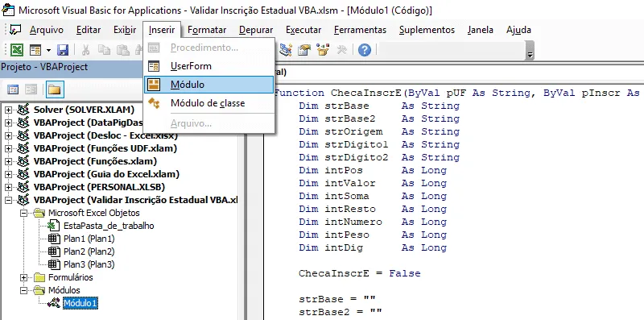The image size is (644, 320).
Task: Choose Módulo from the Inserir menu
Action: coord(208,85)
